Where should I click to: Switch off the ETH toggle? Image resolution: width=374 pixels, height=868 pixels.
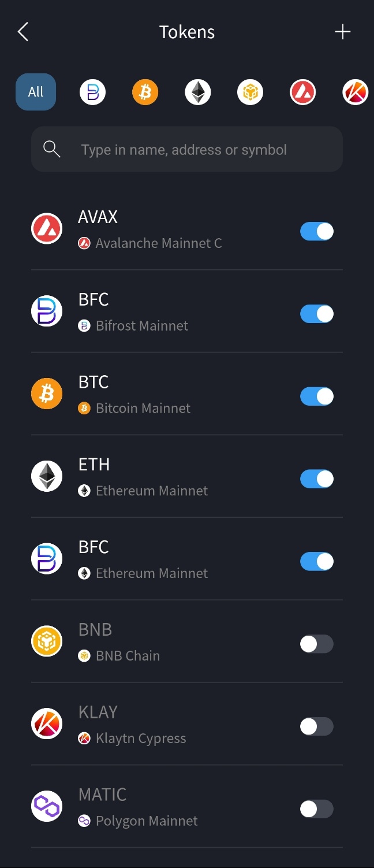(317, 478)
